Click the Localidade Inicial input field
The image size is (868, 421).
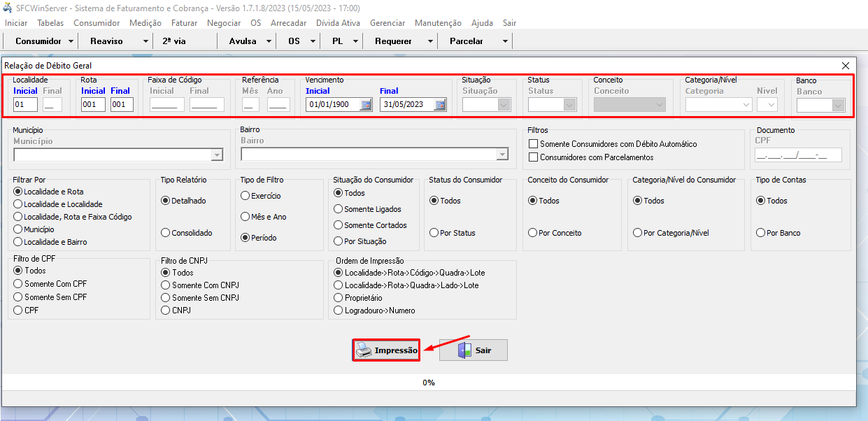25,105
